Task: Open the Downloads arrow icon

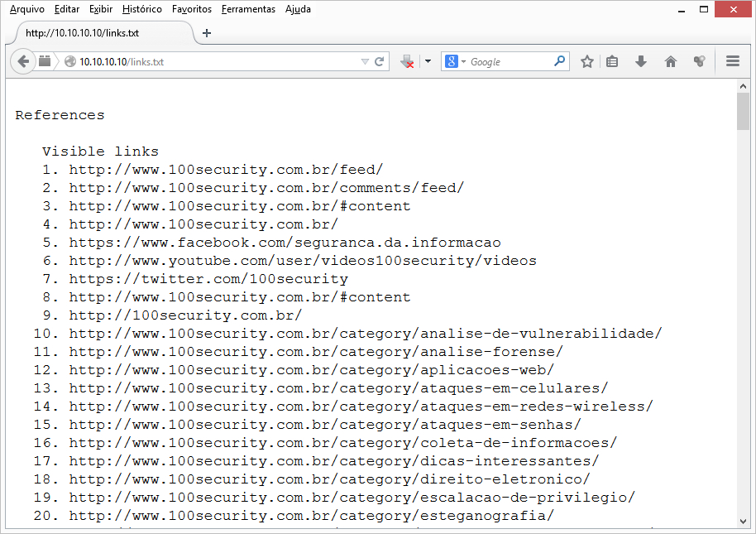Action: 641,61
